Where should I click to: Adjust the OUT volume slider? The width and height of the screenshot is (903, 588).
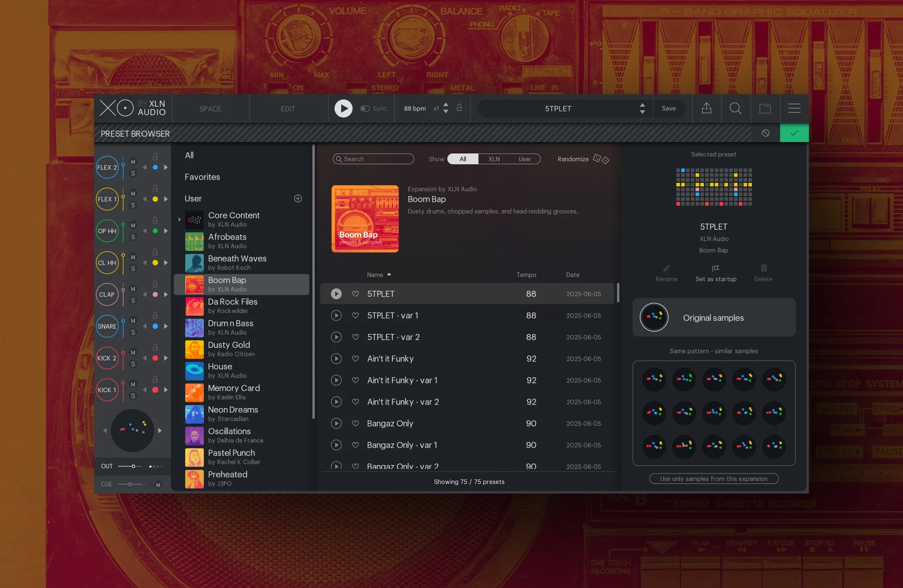130,466
